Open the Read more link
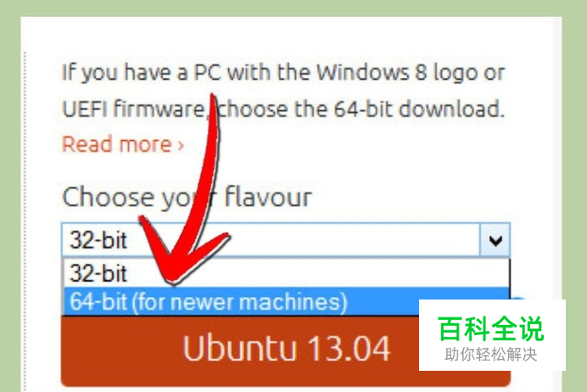The height and width of the screenshot is (392, 587). coord(123,144)
